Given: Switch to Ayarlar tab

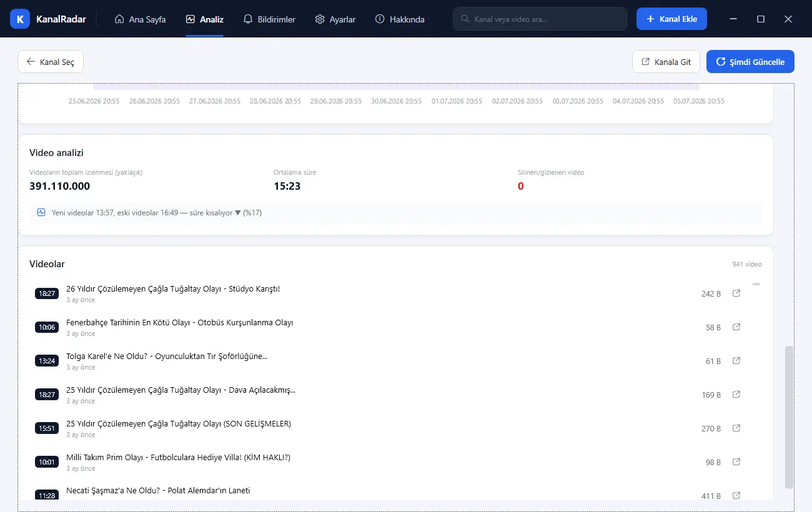Looking at the screenshot, I should point(335,19).
